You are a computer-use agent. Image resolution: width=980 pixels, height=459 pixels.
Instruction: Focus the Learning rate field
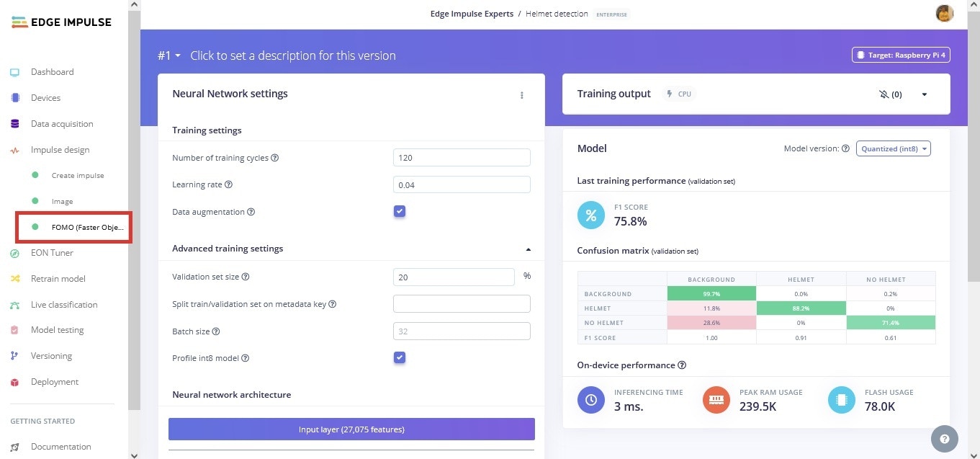tap(462, 184)
